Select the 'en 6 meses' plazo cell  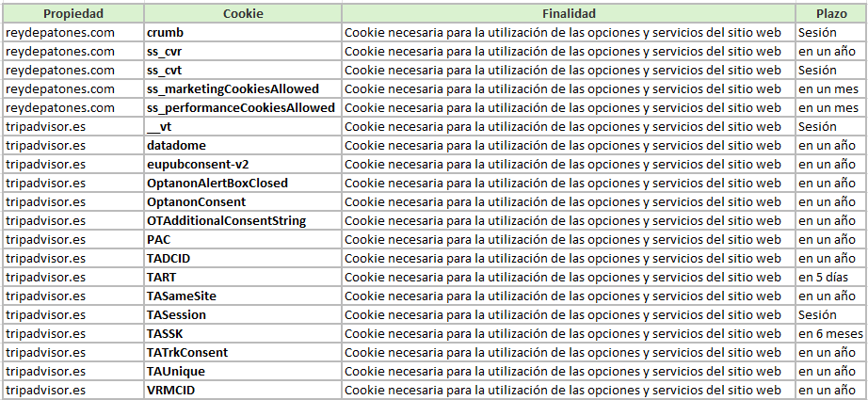click(831, 333)
